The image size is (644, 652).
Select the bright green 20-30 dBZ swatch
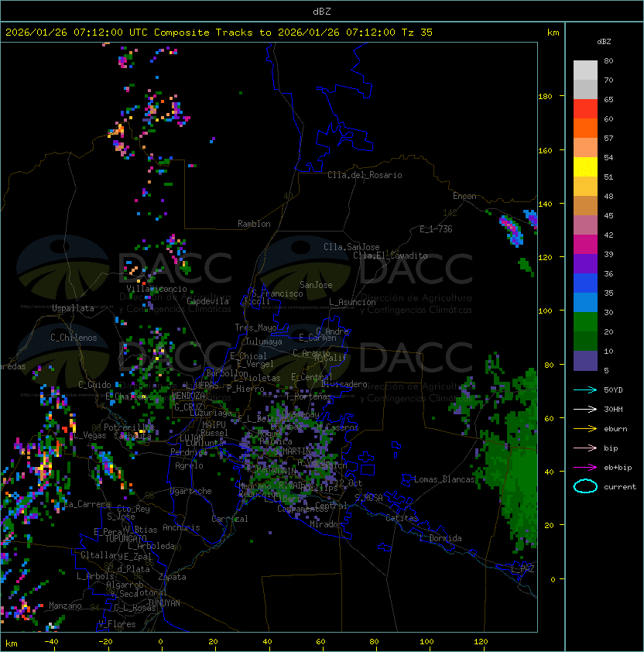click(585, 322)
